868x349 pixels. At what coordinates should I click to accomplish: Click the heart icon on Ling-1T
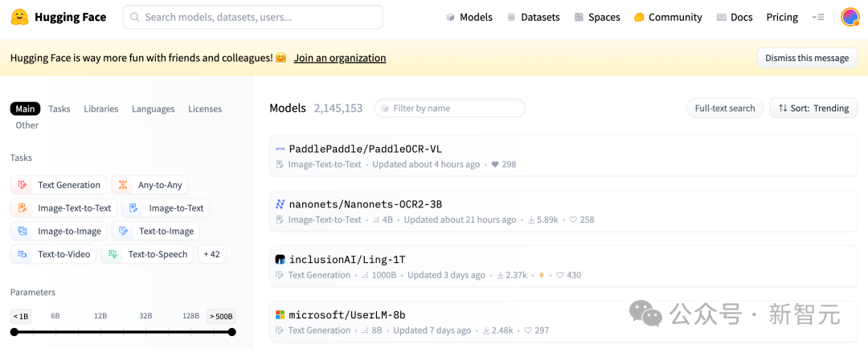[x=560, y=275]
